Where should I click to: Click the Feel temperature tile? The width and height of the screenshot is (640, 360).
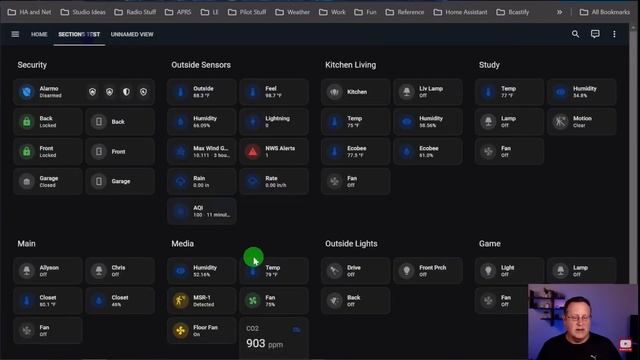click(x=274, y=92)
